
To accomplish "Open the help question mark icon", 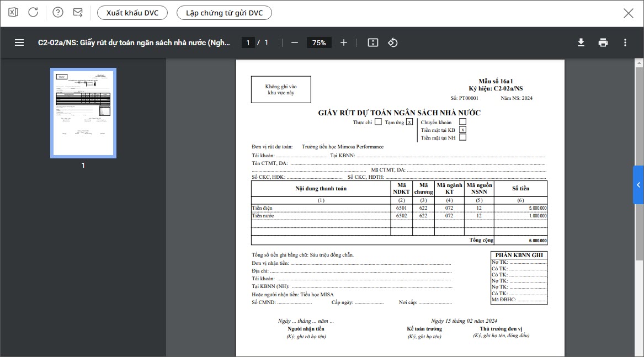I will (x=58, y=13).
